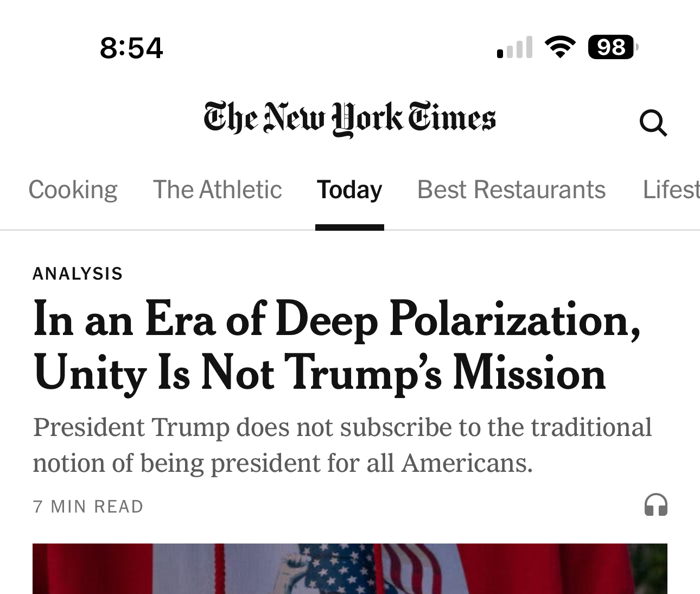The image size is (700, 594).
Task: Open The Athletic tab
Action: point(217,190)
